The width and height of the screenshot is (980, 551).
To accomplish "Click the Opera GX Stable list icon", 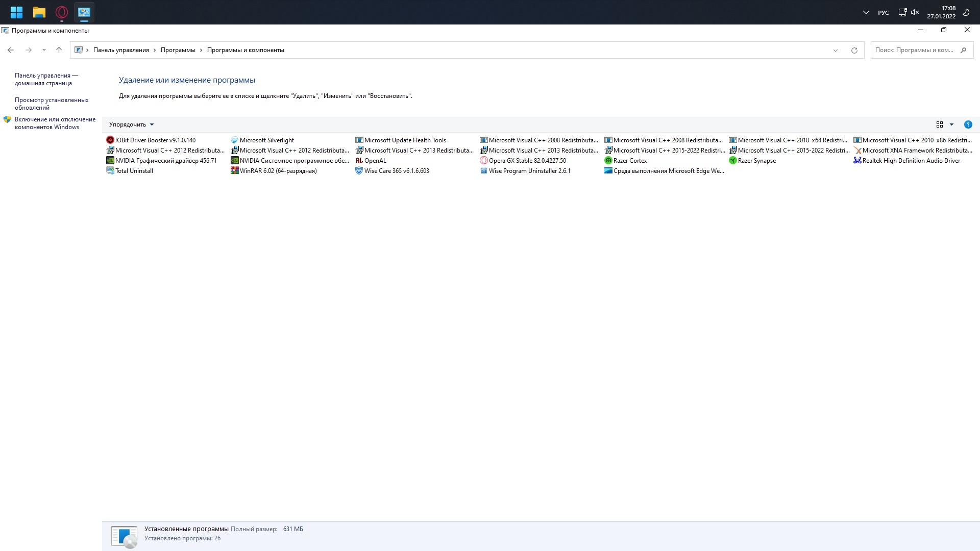I will point(483,160).
